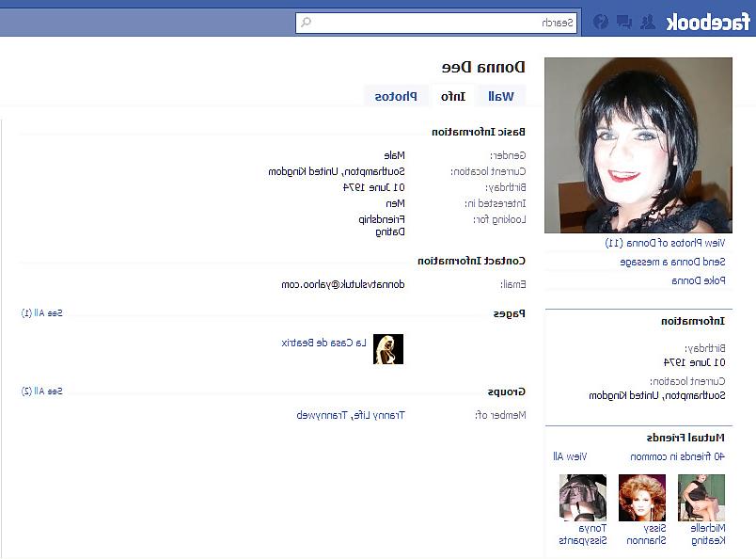Click the search magnifier icon

pyautogui.click(x=307, y=22)
